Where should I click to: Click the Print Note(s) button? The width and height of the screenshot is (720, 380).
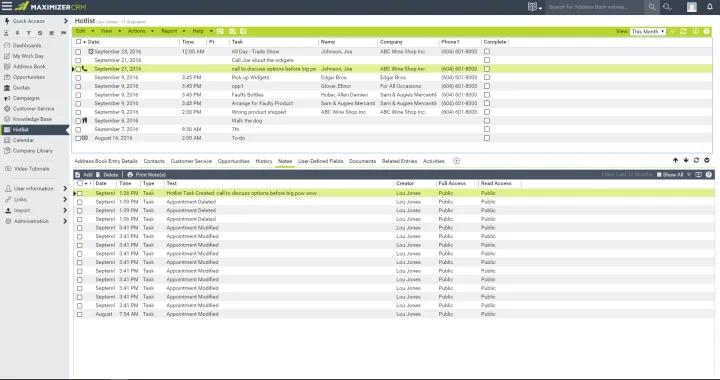(146, 174)
